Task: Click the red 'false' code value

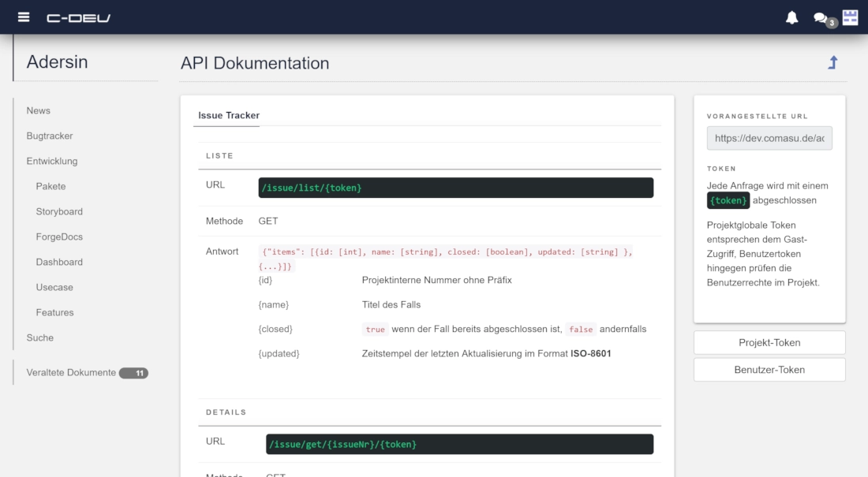Action: pyautogui.click(x=581, y=330)
